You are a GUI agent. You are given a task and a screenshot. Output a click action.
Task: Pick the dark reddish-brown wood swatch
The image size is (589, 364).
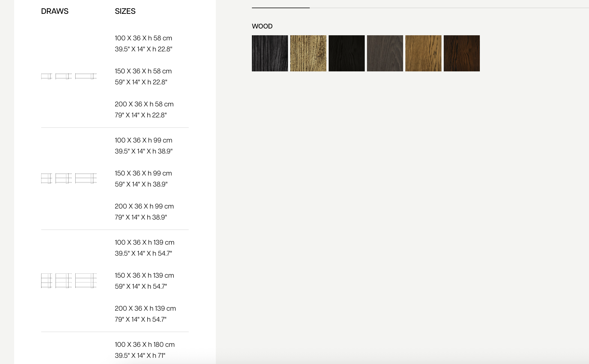tap(461, 53)
